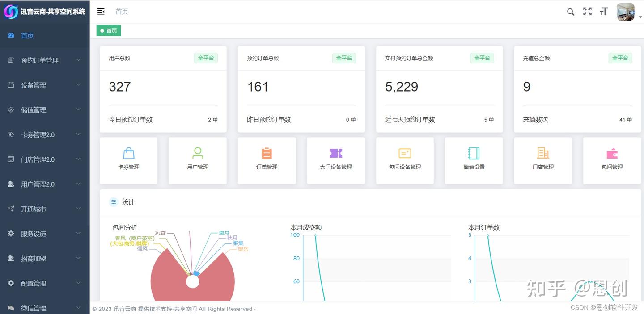This screenshot has width=644, height=314.
Task: Click the 设备管理 sidebar icon
Action: click(11, 85)
